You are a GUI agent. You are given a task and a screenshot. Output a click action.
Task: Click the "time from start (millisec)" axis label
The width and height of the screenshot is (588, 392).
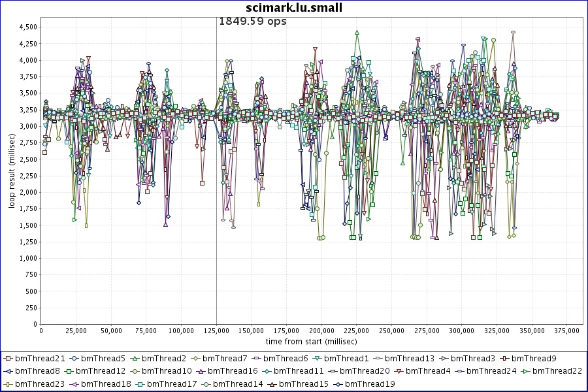tap(311, 342)
